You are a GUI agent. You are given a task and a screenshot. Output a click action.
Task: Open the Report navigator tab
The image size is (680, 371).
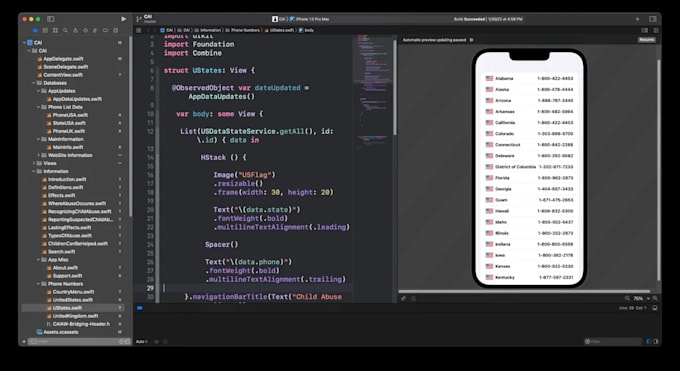coord(115,30)
